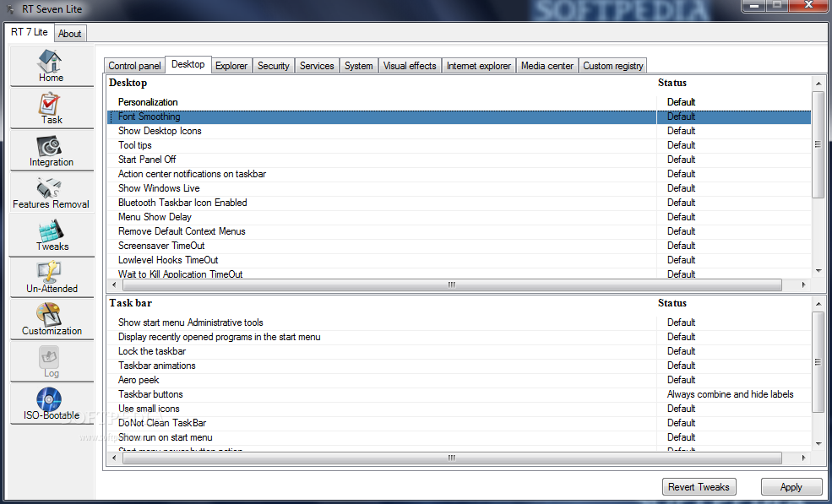Click the Always combine and hide labels status
This screenshot has height=504, width=832.
730,394
